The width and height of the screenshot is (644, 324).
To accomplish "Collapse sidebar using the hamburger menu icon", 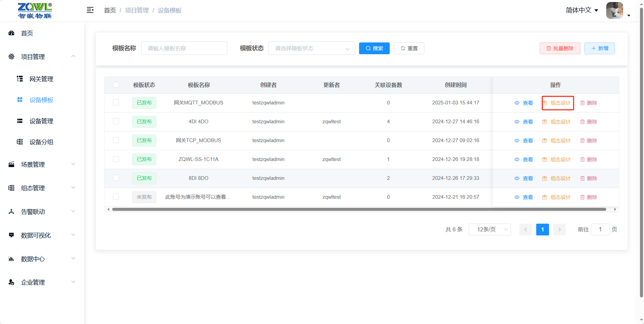I will [x=90, y=10].
